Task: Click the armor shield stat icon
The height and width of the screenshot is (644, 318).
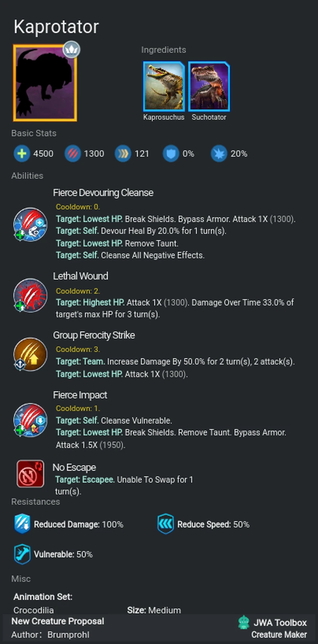Action: [x=171, y=154]
